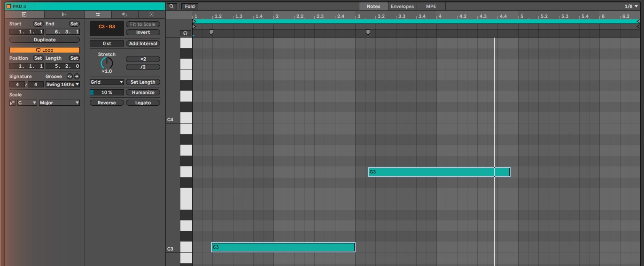Click the C3 - G3 pitch range display
The image size is (644, 266).
(107, 28)
